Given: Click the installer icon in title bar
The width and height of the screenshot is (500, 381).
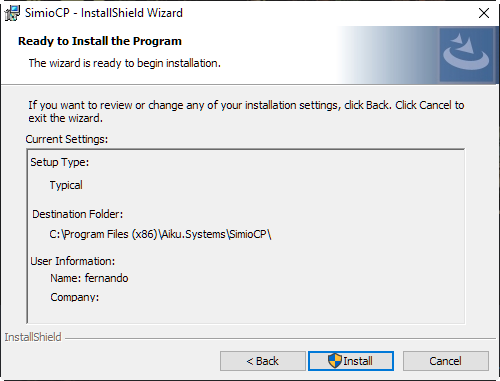Looking at the screenshot, I should 12,13.
